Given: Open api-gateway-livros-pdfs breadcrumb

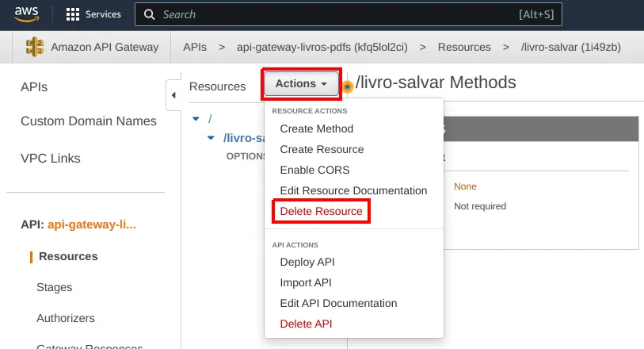Looking at the screenshot, I should [322, 48].
